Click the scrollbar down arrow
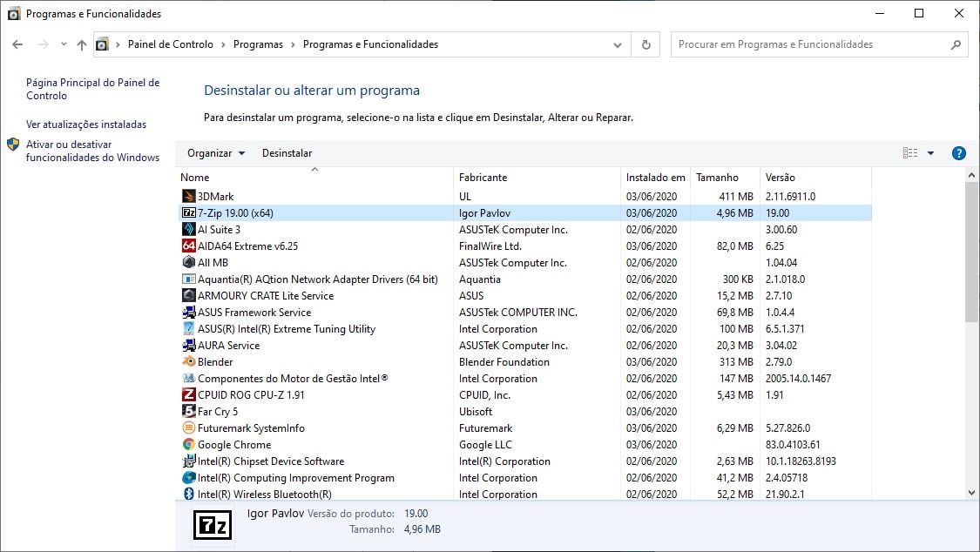Screen dimensions: 980x552 point(971,493)
